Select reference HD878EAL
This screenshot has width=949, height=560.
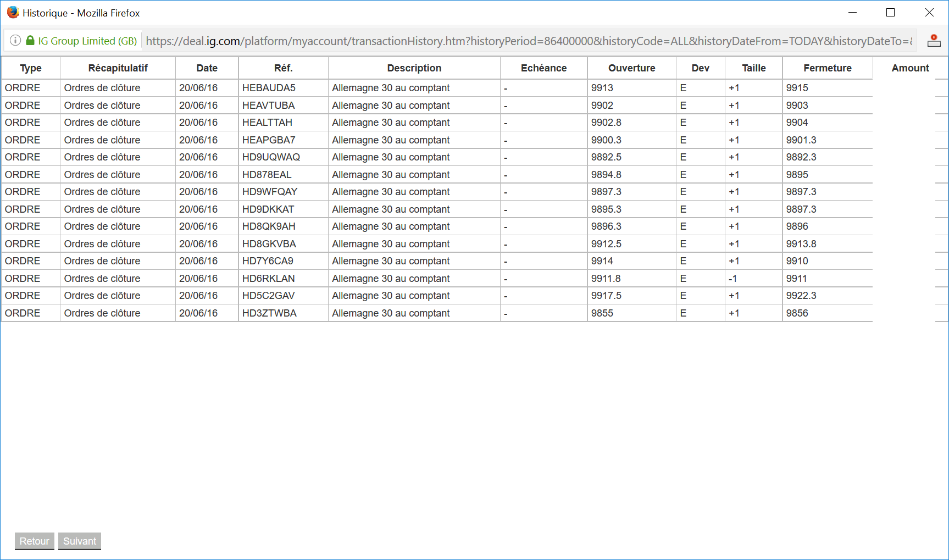267,175
